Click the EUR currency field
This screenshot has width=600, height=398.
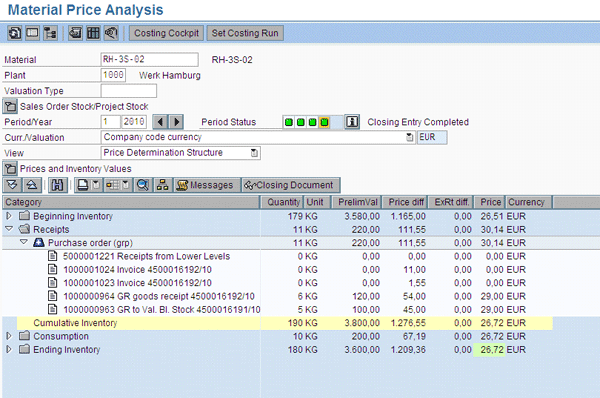[x=432, y=137]
